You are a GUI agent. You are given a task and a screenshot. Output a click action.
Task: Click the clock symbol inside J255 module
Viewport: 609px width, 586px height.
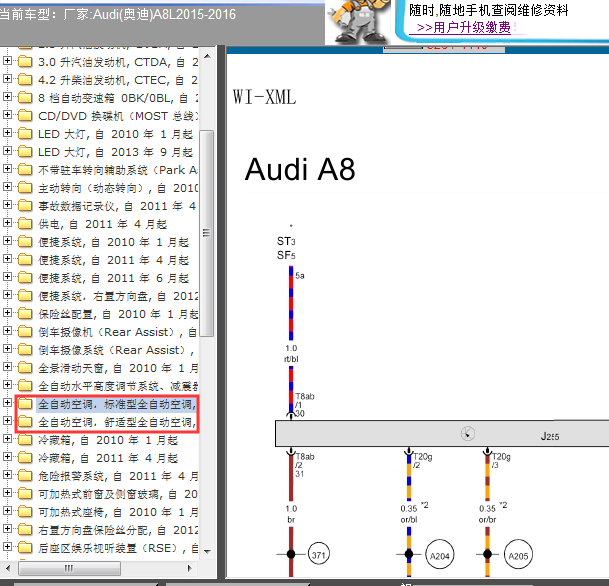[468, 433]
